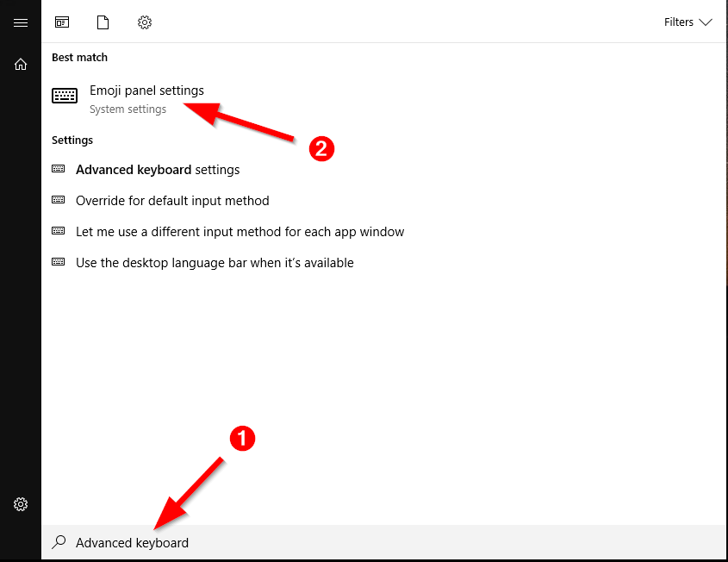Click keyboard icon beside Override for default input

pyautogui.click(x=59, y=200)
